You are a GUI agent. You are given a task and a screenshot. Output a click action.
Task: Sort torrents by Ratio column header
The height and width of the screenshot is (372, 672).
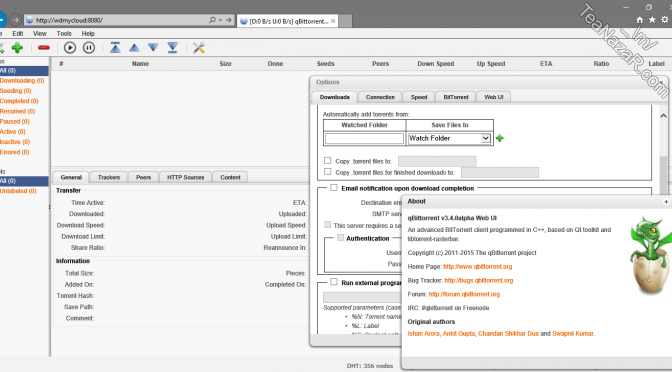(601, 64)
